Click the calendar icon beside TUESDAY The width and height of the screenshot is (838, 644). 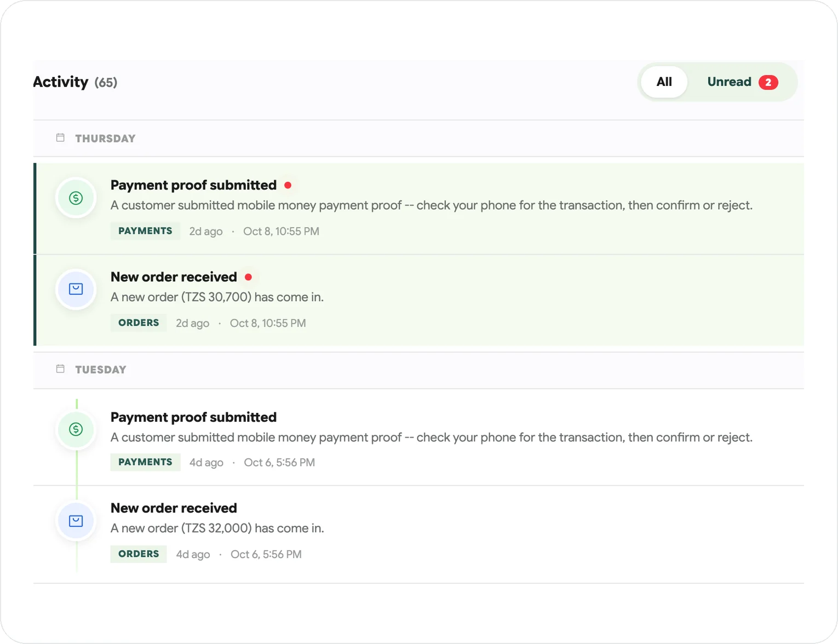click(60, 369)
